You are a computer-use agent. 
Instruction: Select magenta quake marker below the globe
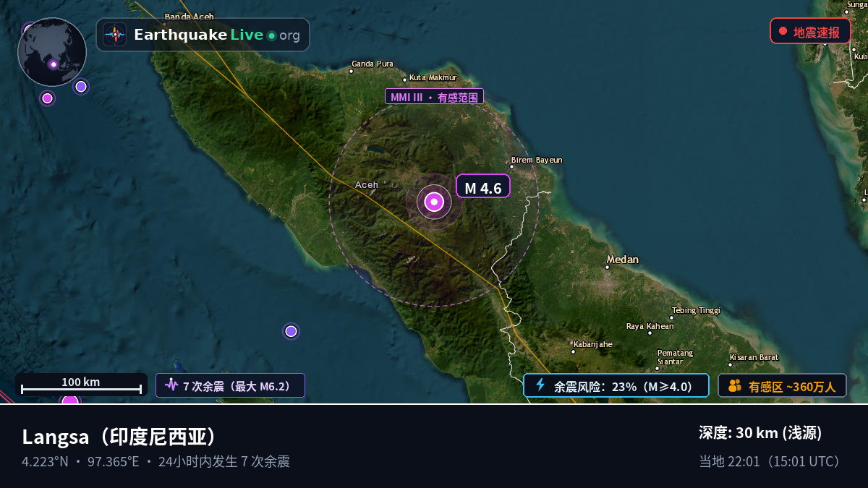coord(47,98)
